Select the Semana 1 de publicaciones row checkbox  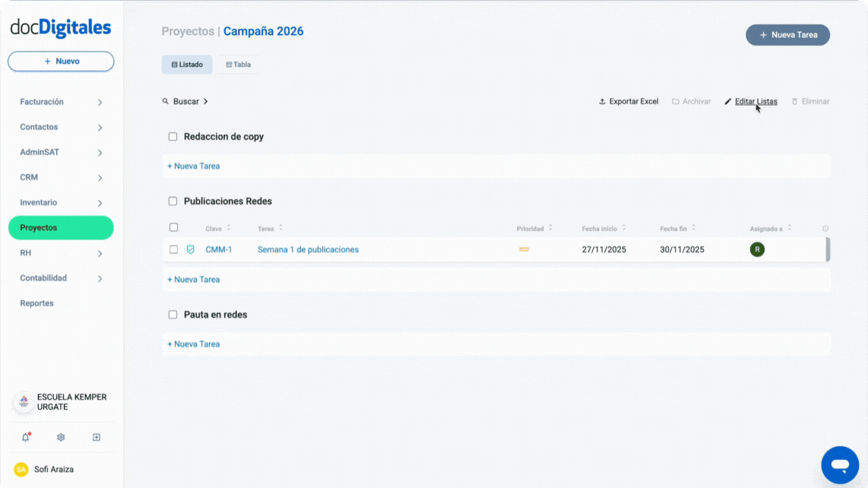point(173,249)
